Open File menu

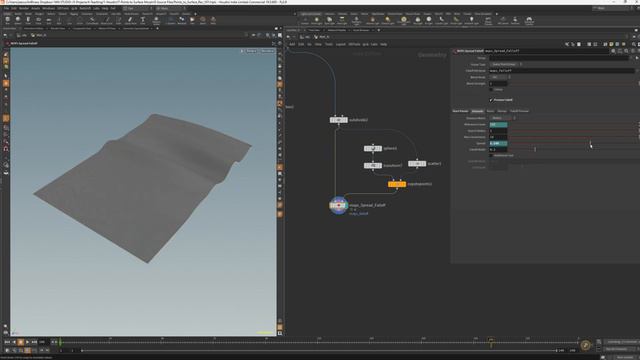(7, 8)
